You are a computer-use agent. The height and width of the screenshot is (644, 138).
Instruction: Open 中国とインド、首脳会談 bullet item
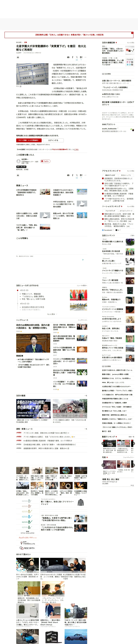point(31,294)
